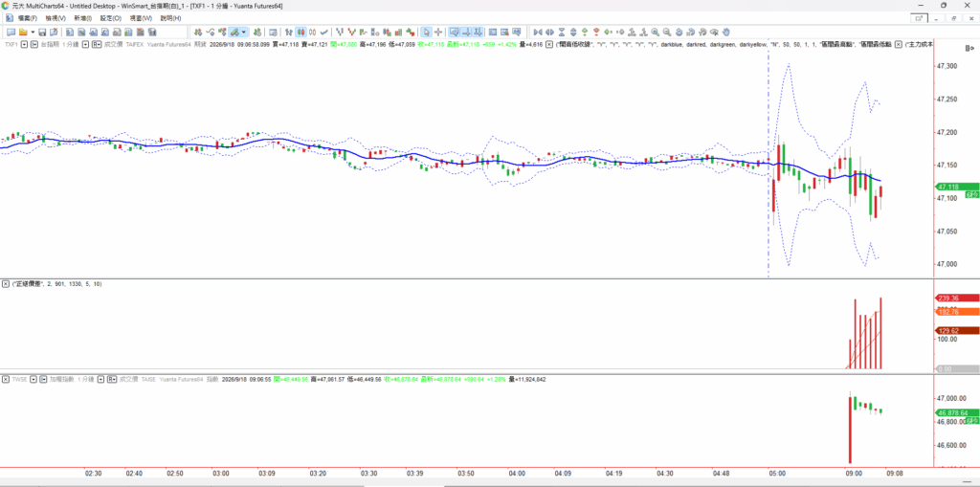Click the green 47,118 price label
Screen dimensions: 980x487
point(956,187)
